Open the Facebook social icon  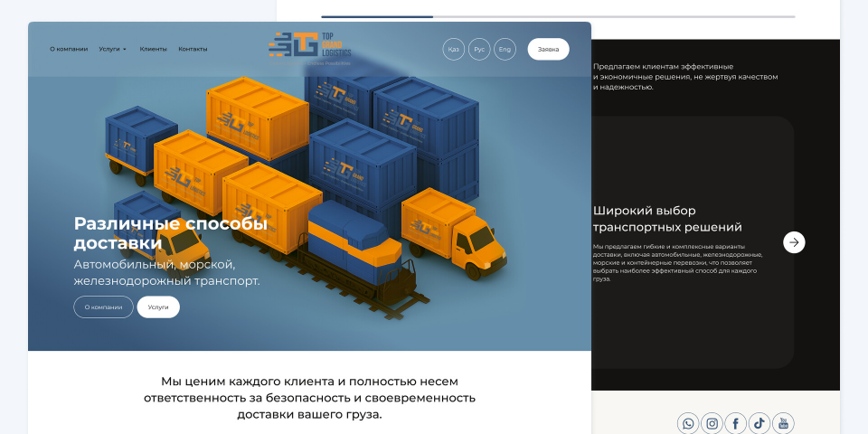736,424
